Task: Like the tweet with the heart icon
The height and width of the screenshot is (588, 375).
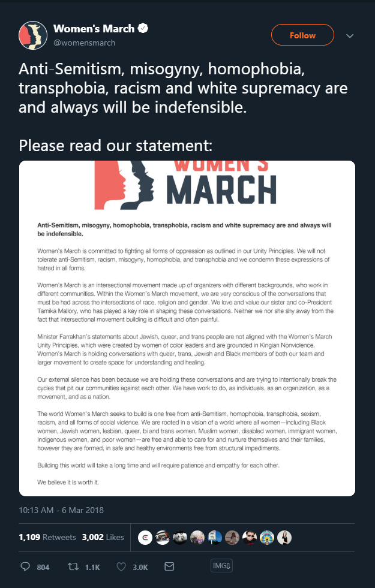Action: [121, 566]
